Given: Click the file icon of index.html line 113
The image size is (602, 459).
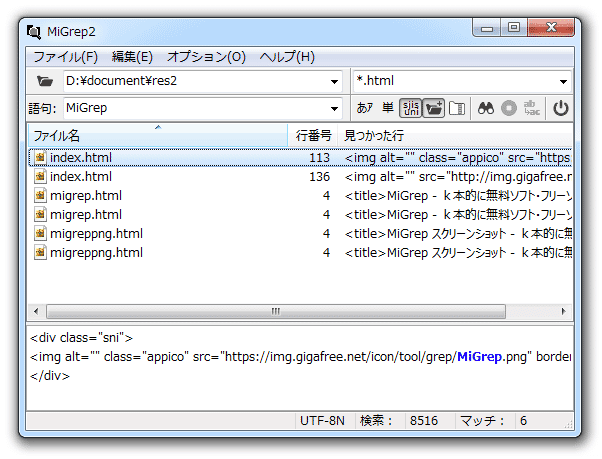Looking at the screenshot, I should pos(40,157).
